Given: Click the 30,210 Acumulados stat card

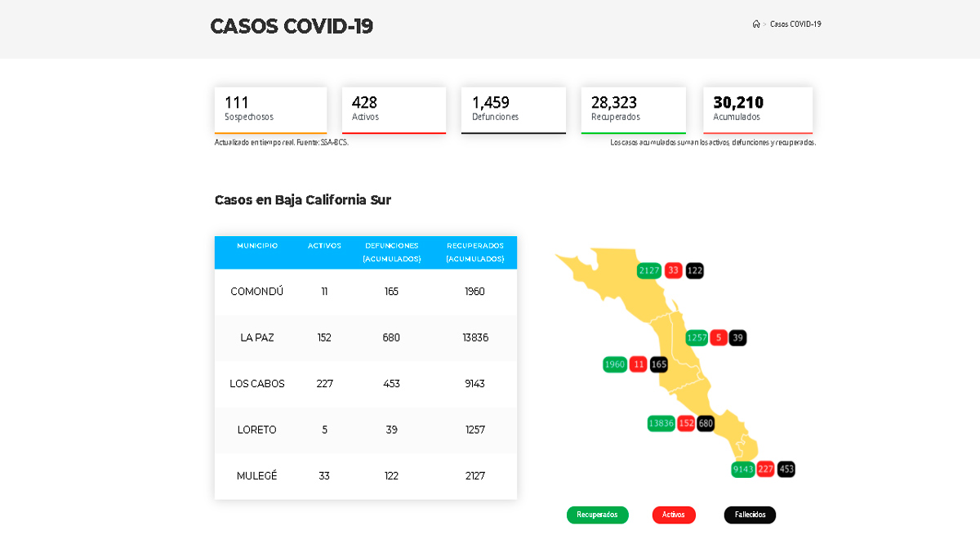Looking at the screenshot, I should 757,109.
